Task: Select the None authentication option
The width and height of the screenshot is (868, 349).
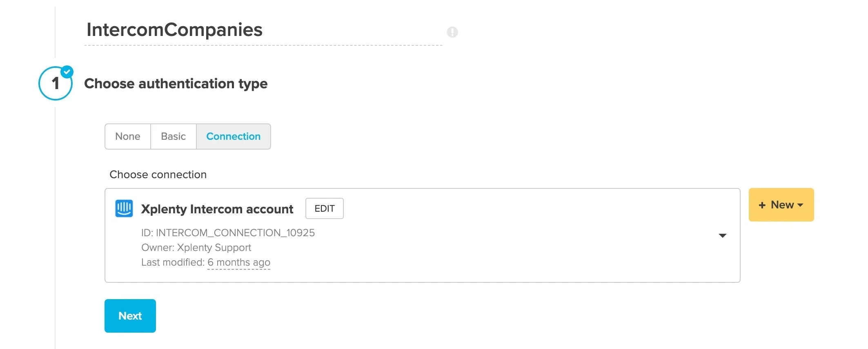Action: click(x=128, y=136)
